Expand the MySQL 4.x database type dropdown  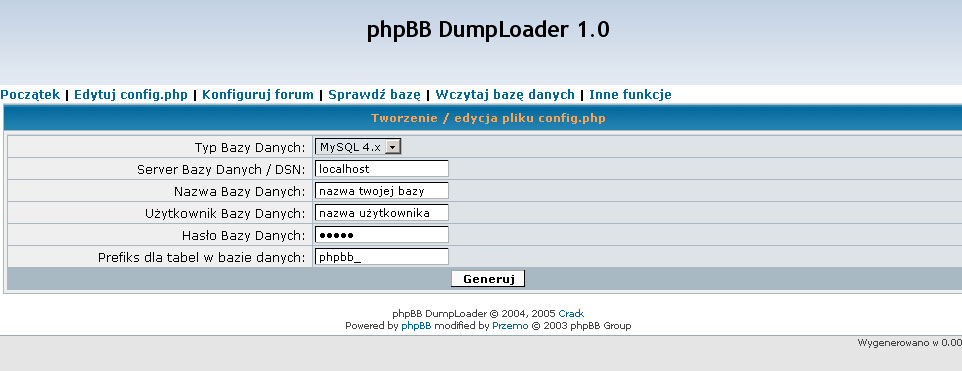(x=358, y=147)
